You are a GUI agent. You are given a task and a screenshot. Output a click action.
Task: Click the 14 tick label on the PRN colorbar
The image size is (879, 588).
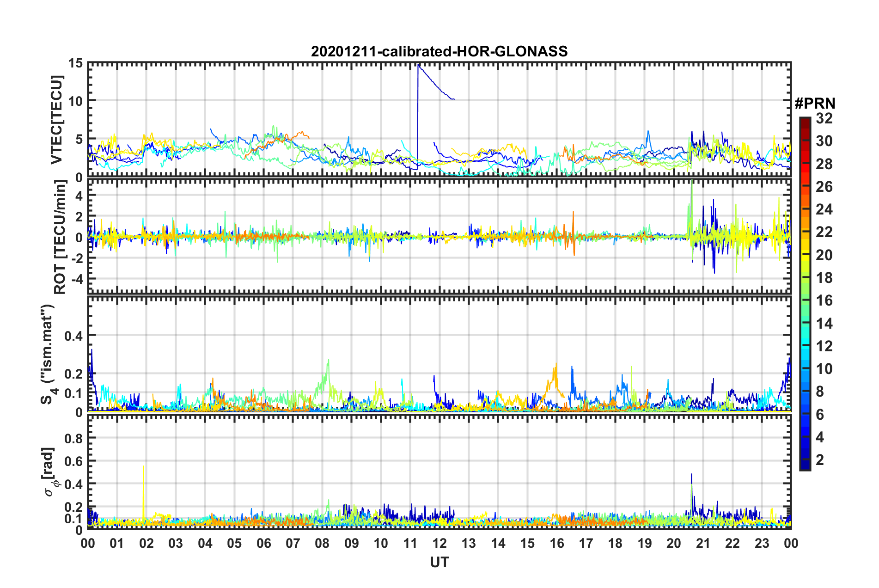pyautogui.click(x=824, y=324)
